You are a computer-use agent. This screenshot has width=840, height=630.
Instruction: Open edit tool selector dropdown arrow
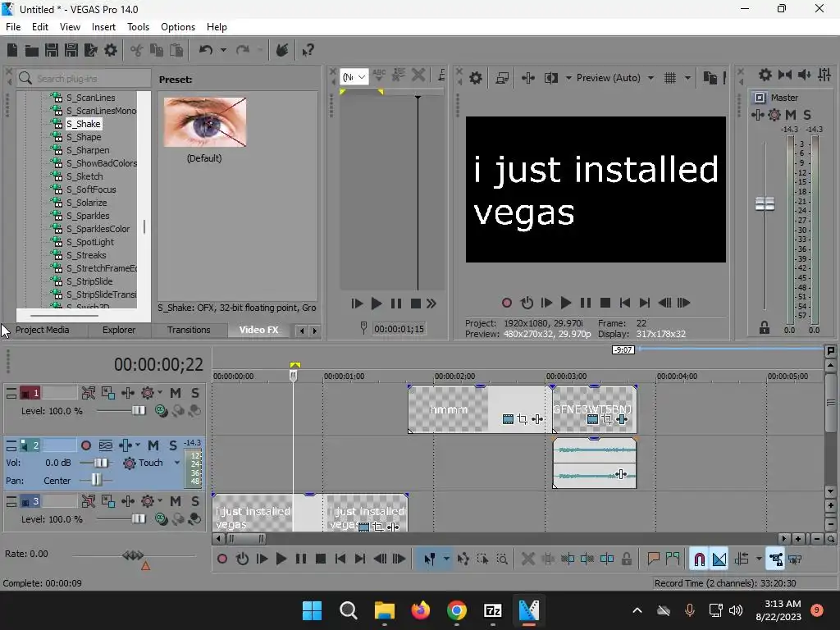[445, 559]
